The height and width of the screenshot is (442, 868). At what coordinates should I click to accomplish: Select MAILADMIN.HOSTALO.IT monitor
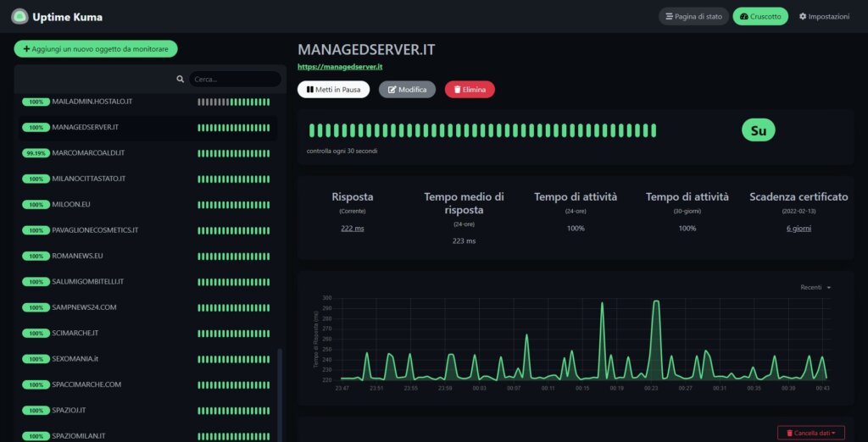coord(147,102)
